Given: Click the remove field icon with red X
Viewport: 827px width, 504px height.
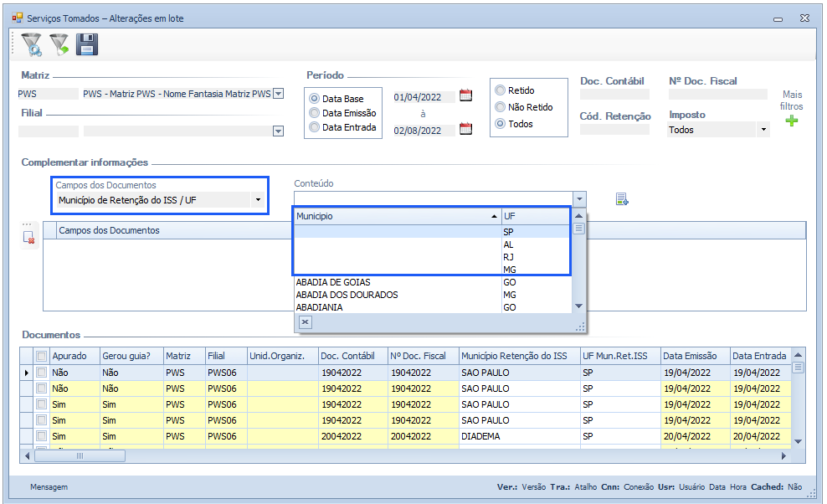Looking at the screenshot, I should click(x=29, y=239).
